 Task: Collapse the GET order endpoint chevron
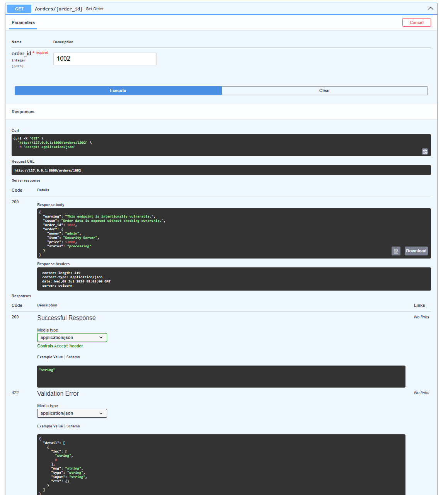[x=430, y=9]
